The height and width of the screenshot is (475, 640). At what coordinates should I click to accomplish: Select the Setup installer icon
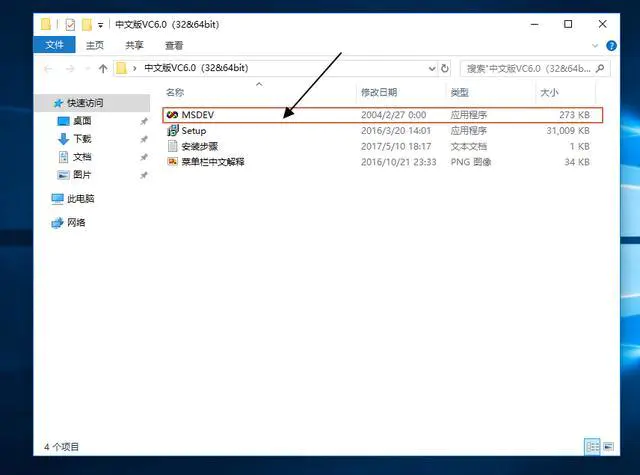pos(173,131)
